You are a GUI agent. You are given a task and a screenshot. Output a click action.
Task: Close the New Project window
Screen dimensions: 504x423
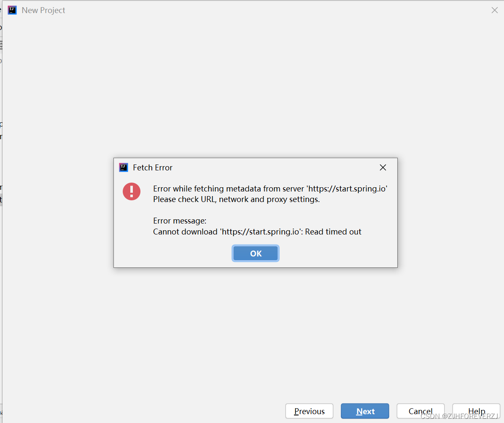pos(495,10)
